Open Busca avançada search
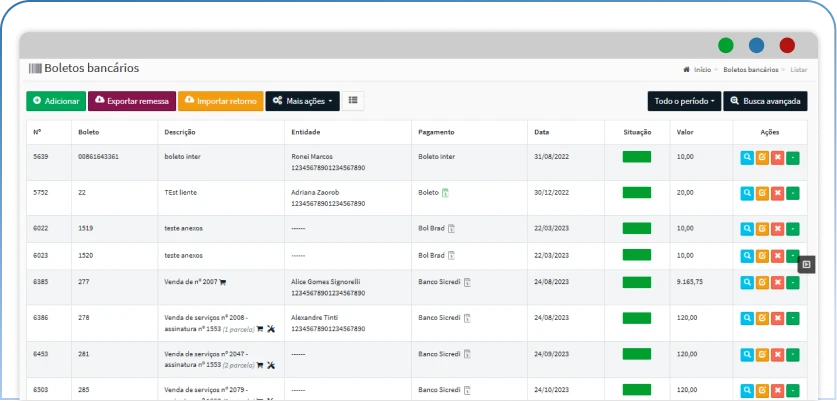This screenshot has height=401, width=837. pyautogui.click(x=765, y=101)
